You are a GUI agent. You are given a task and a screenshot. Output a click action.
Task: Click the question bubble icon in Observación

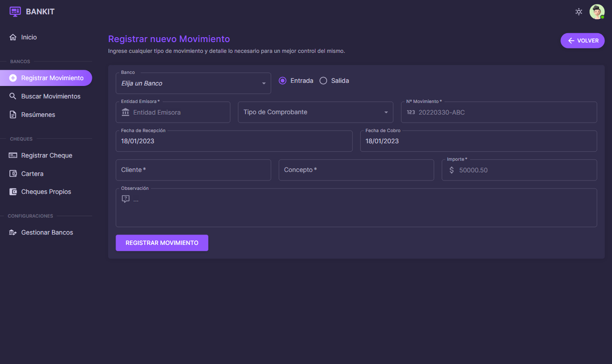click(x=126, y=199)
